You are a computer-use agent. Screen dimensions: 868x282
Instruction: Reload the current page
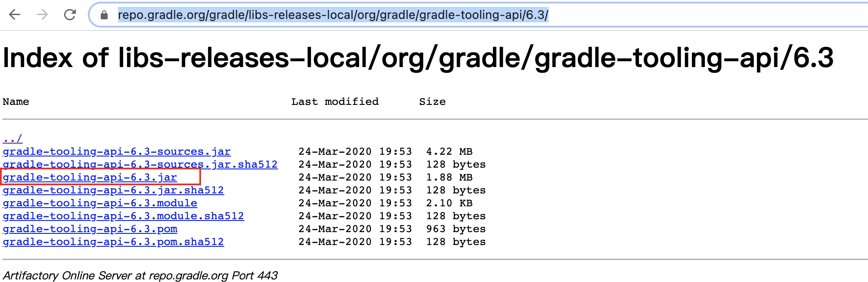tap(69, 14)
